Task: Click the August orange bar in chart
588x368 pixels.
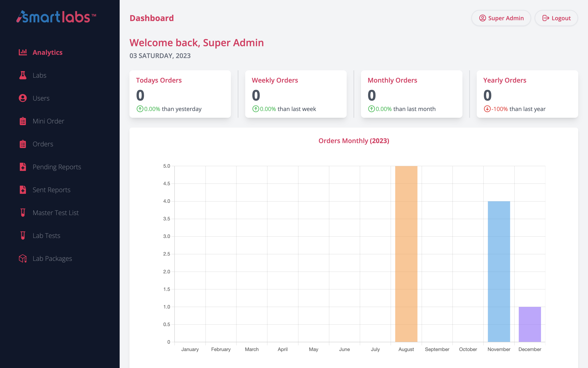Action: point(406,254)
